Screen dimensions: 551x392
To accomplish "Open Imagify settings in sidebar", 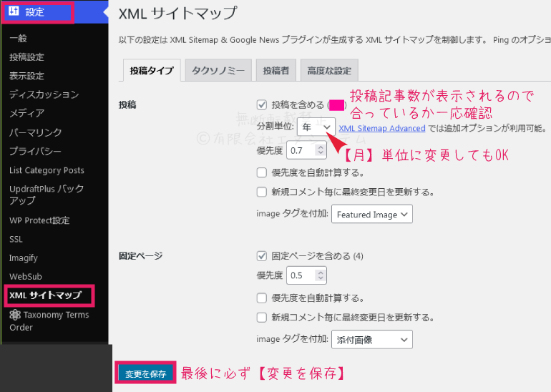I will pos(24,258).
